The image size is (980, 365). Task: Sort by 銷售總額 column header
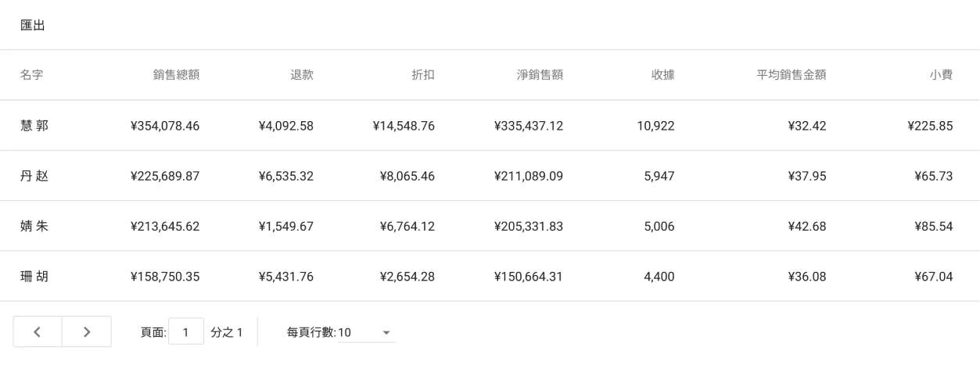[x=176, y=75]
